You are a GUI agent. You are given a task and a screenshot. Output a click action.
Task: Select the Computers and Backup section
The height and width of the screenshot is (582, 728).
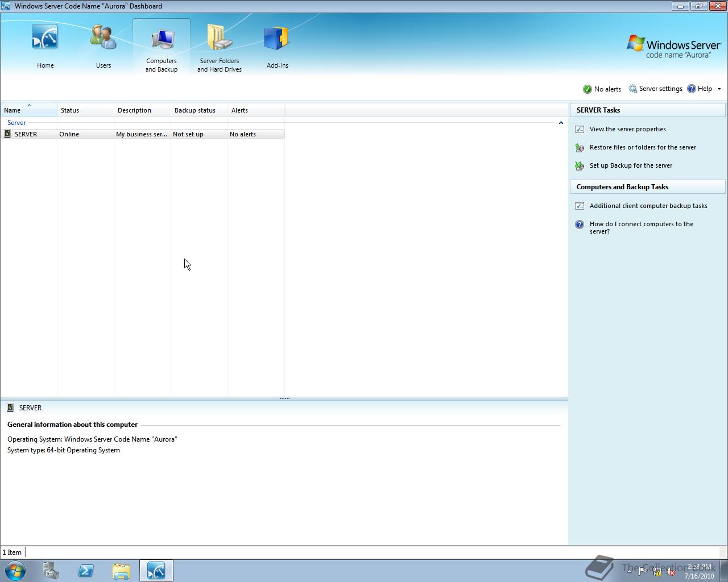coord(162,47)
